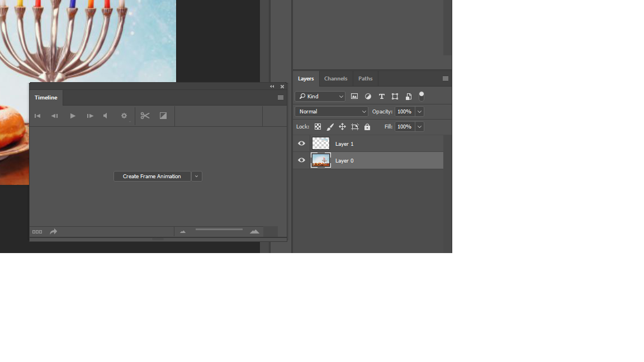This screenshot has height=362, width=644.
Task: Click Create Frame Animation button
Action: (x=152, y=177)
